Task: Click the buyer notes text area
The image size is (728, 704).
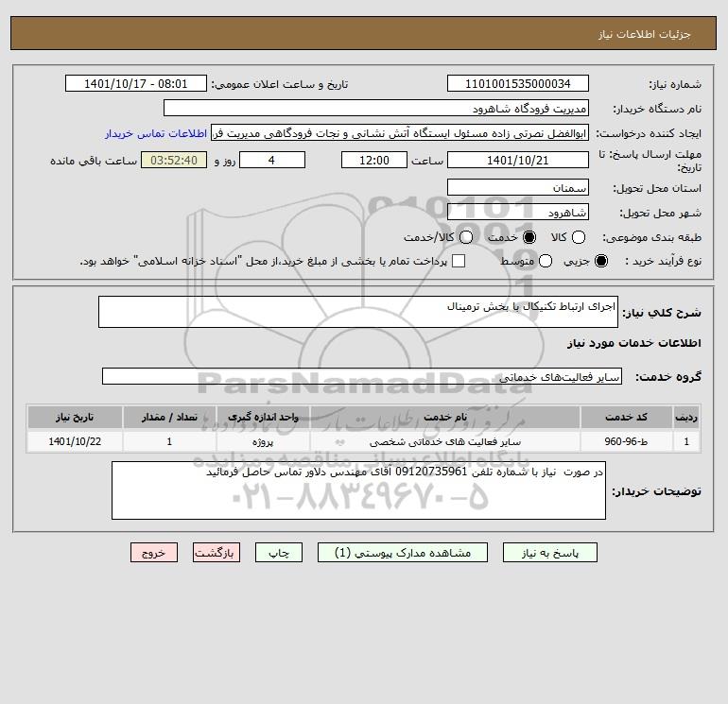Action: click(x=358, y=490)
